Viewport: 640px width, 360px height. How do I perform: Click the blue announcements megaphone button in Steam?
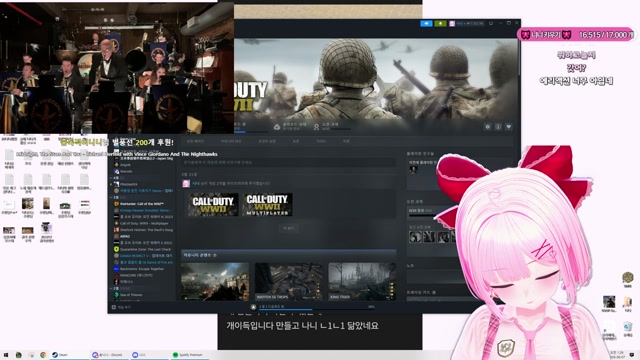tap(426, 23)
